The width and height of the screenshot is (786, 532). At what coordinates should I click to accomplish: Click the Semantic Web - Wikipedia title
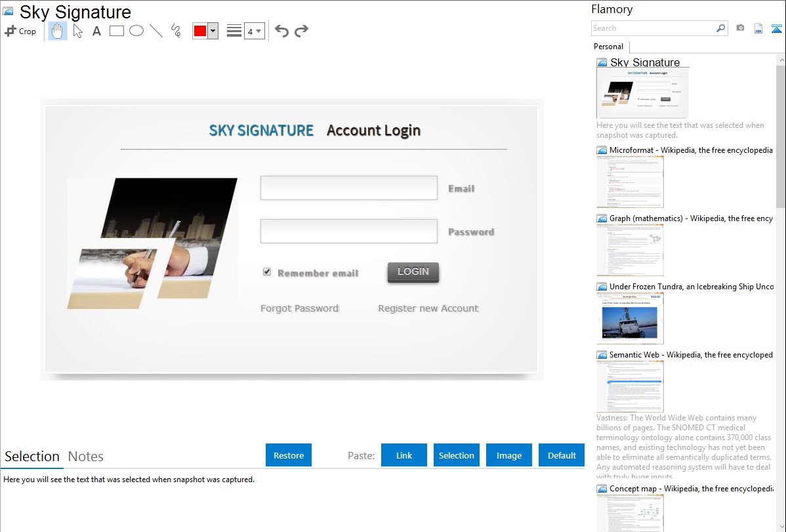click(691, 354)
